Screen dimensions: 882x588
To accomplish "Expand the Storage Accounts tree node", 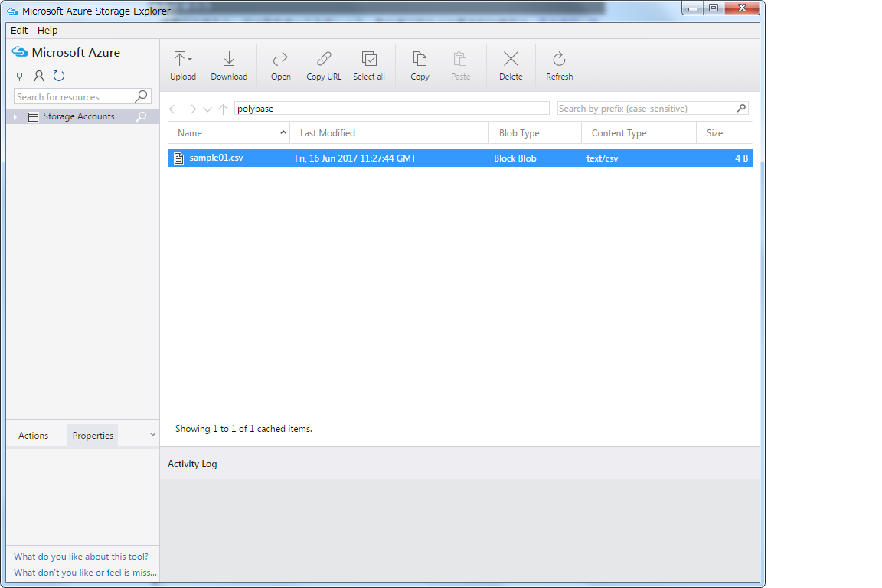I will (15, 117).
